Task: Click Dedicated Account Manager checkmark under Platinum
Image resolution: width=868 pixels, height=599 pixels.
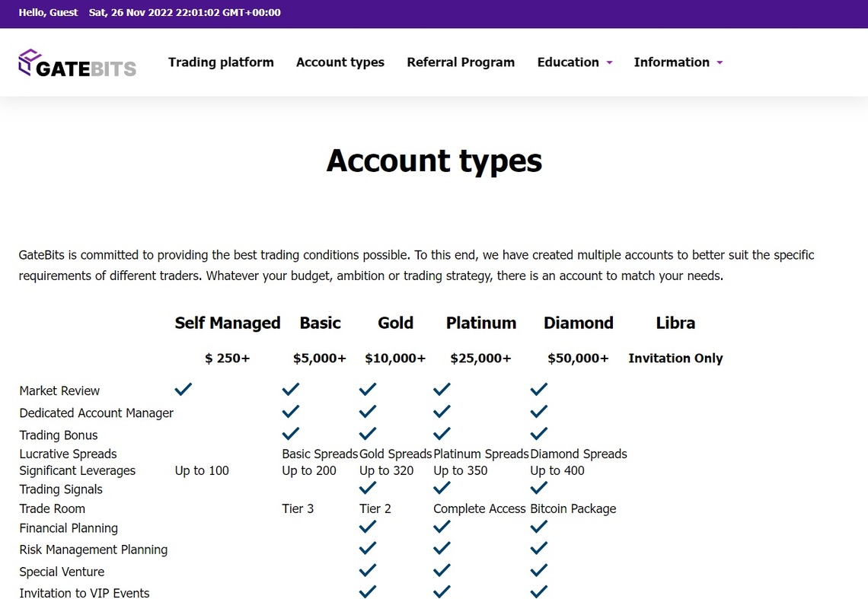Action: (442, 411)
